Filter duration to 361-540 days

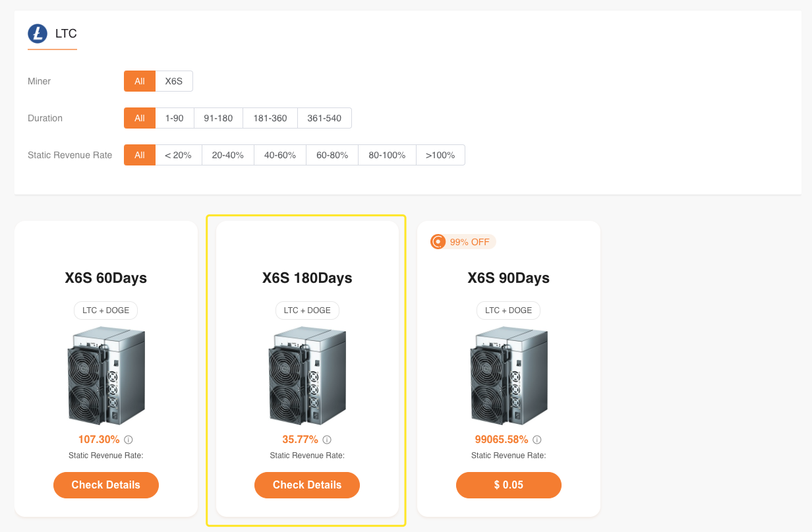pos(324,118)
